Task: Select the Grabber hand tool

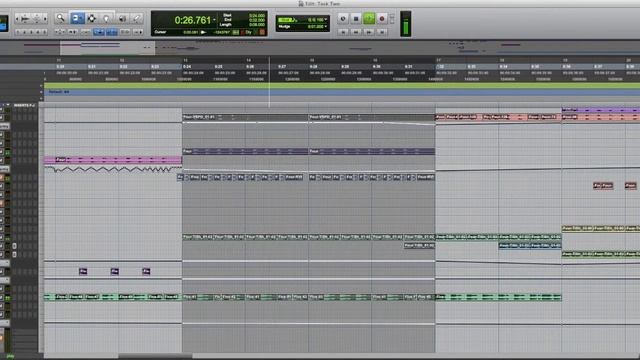Action: 107,18
